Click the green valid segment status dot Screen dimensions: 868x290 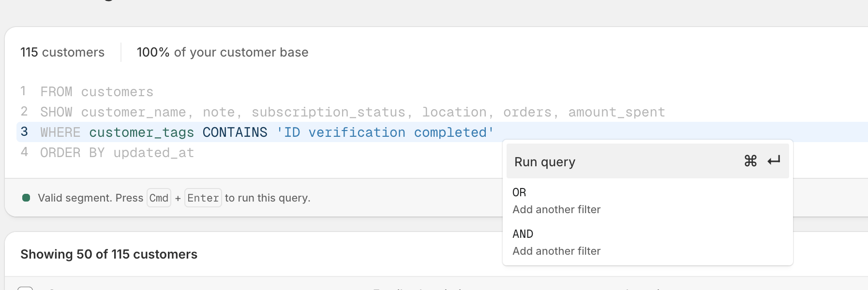pos(26,198)
